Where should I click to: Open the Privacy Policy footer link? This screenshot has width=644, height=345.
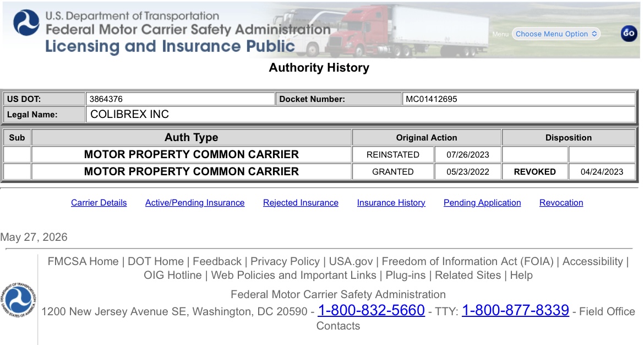pos(285,262)
